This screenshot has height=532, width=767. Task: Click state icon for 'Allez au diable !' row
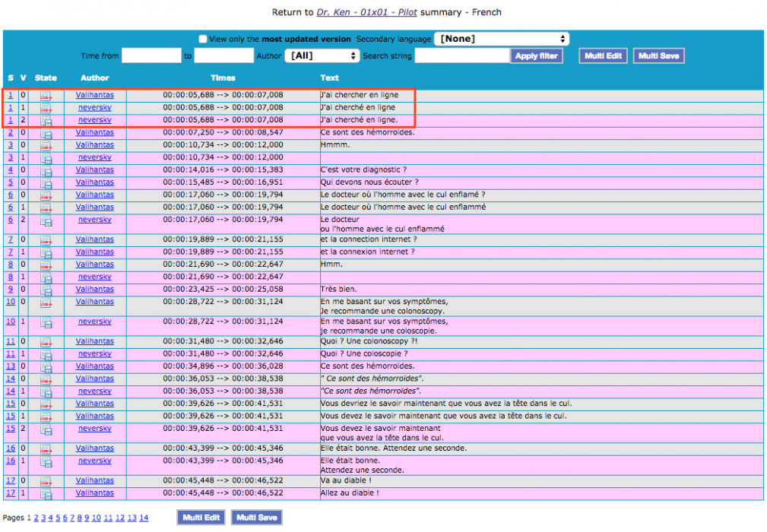pos(46,493)
